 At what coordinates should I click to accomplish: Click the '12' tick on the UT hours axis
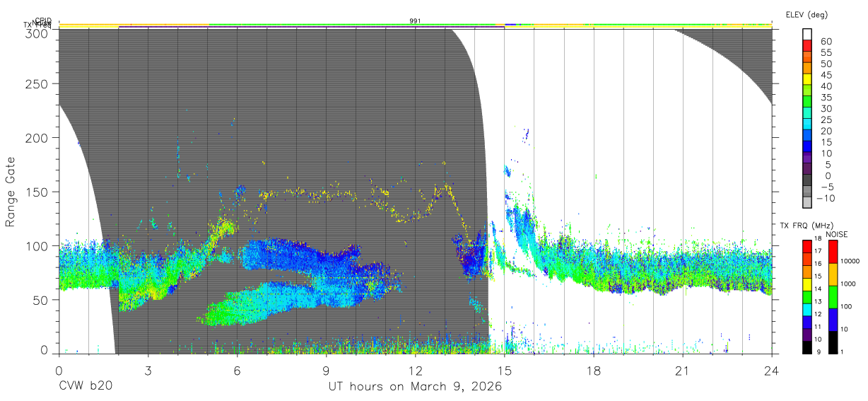(x=416, y=371)
